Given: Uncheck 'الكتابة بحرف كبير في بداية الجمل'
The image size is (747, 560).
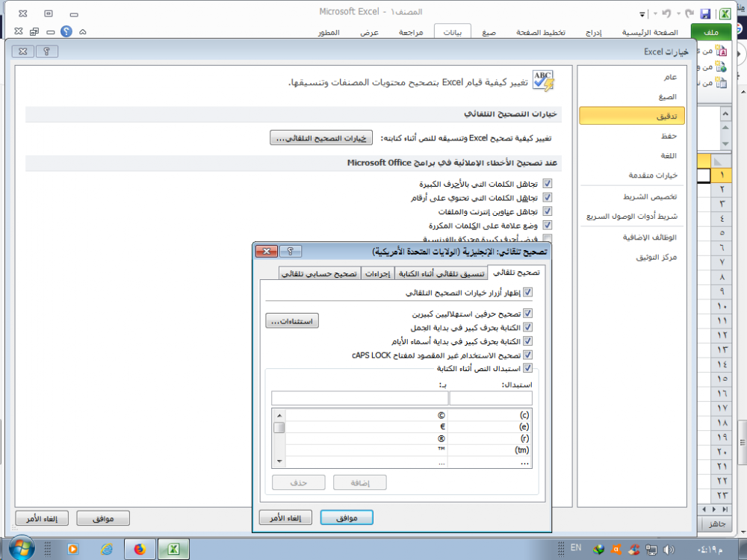Looking at the screenshot, I should click(x=527, y=327).
